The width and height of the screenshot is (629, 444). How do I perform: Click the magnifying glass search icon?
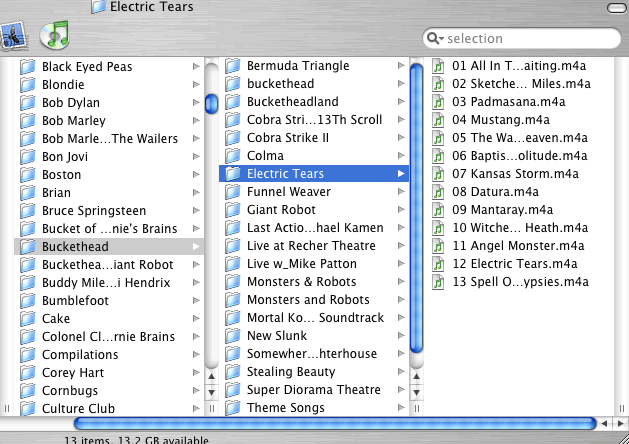(x=434, y=39)
